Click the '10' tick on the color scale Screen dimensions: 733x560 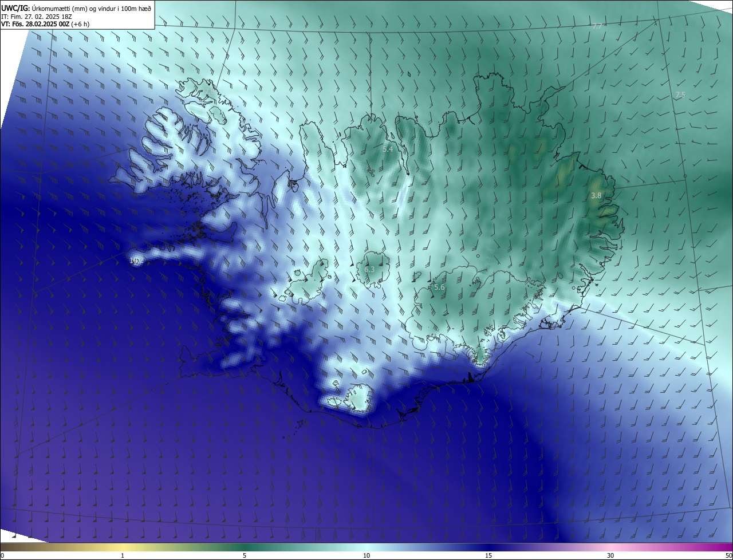click(x=366, y=555)
